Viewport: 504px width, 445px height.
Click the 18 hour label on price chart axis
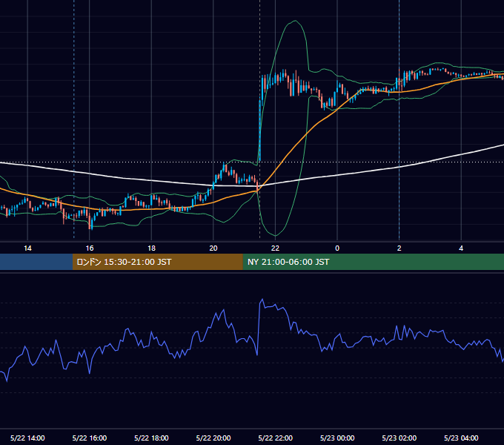(151, 248)
